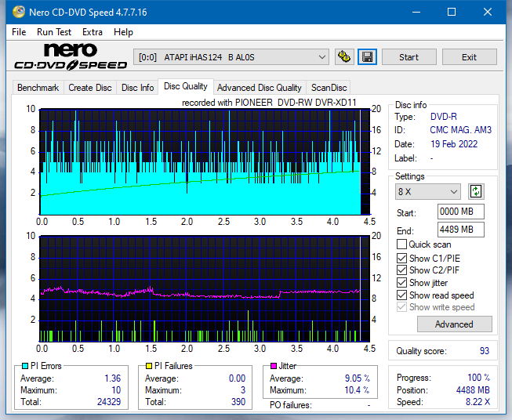Click the Advanced settings button
The width and height of the screenshot is (512, 420).
[x=454, y=324]
